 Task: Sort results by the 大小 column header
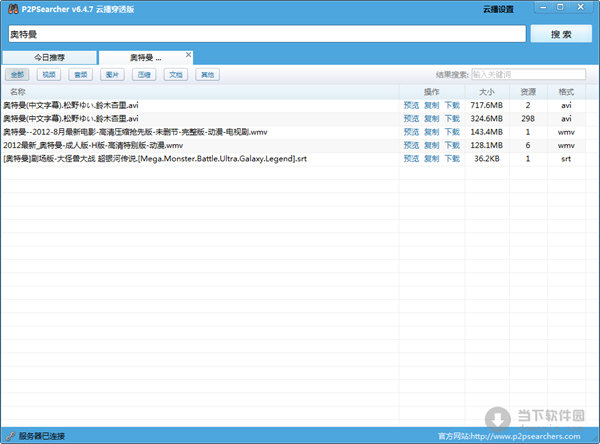click(x=486, y=91)
